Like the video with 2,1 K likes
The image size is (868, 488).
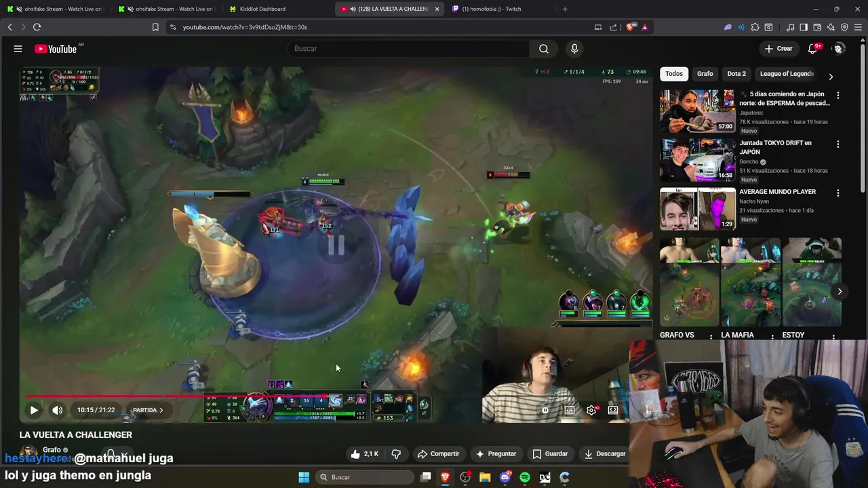pyautogui.click(x=364, y=453)
